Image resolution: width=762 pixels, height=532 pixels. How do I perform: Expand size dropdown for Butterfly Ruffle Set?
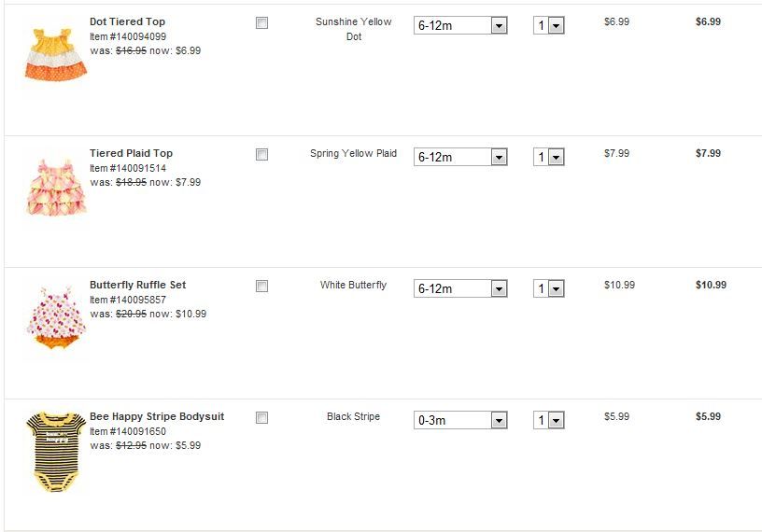(460, 289)
